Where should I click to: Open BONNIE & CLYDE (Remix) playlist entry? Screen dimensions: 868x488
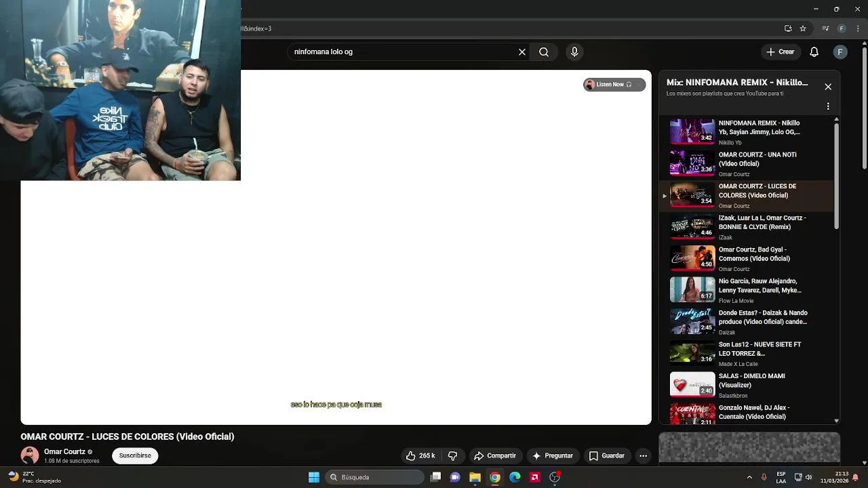coord(746,227)
